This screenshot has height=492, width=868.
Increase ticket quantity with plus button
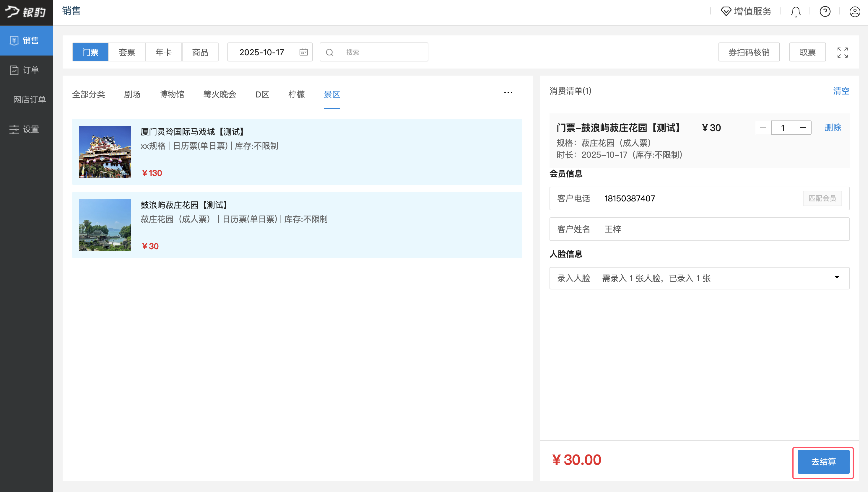803,128
